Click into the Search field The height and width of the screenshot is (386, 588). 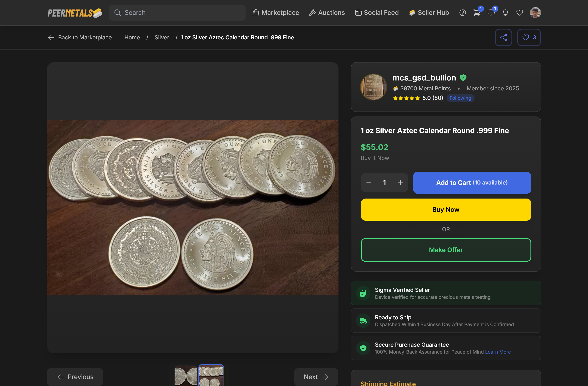[177, 13]
